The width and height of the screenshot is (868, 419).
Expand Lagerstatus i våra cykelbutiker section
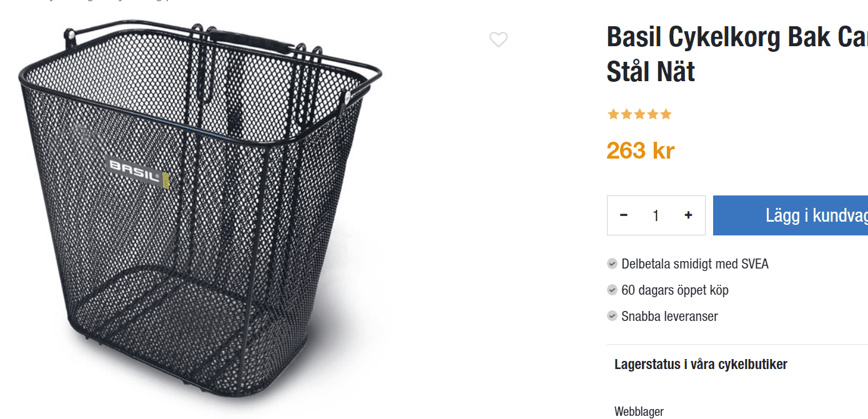tap(701, 364)
